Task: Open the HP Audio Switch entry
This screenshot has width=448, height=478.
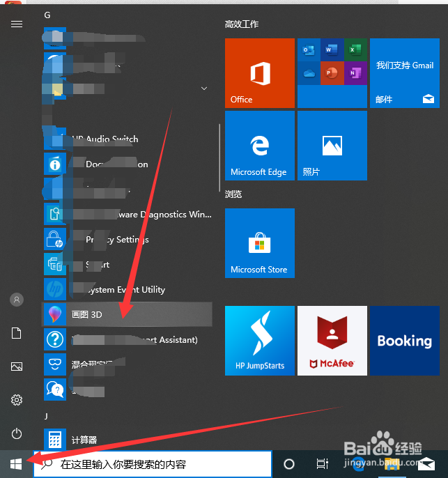Action: 127,139
